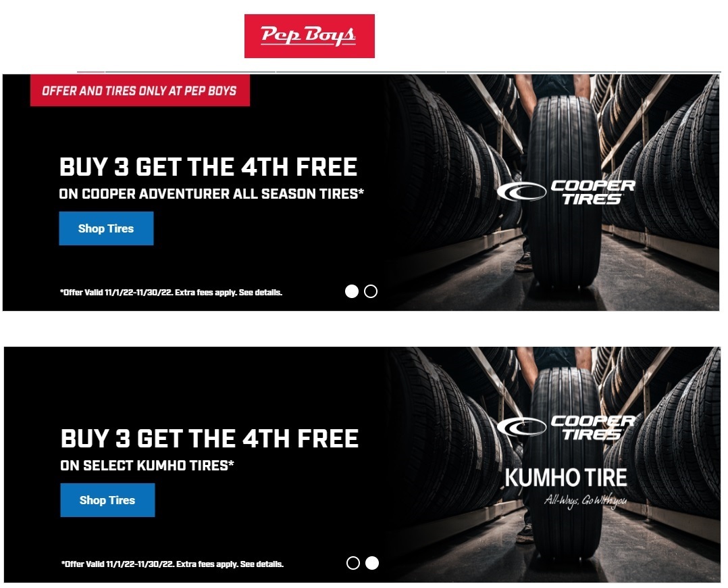Select the filled second carousel dot in the Kumho banner

pyautogui.click(x=372, y=563)
